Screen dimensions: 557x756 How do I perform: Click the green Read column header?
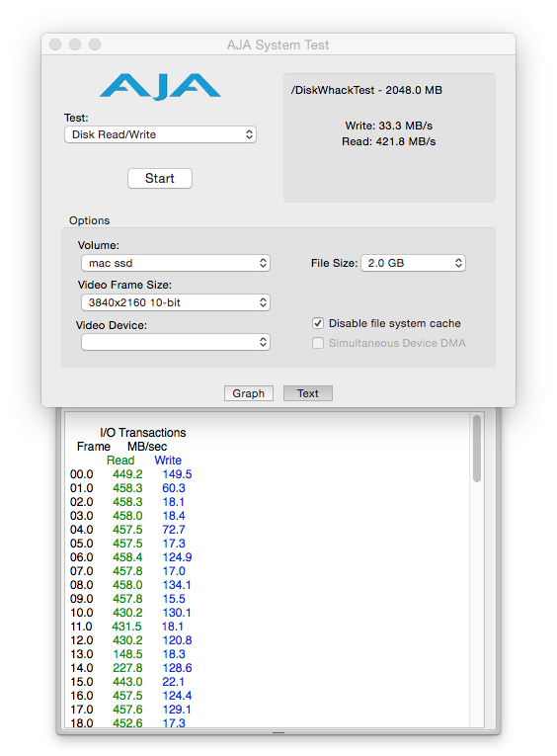(x=120, y=461)
